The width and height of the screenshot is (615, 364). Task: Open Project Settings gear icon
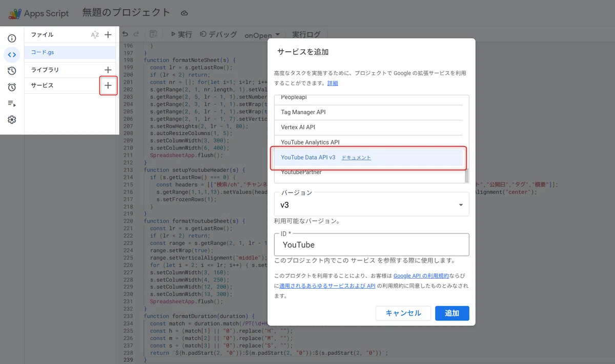[12, 120]
